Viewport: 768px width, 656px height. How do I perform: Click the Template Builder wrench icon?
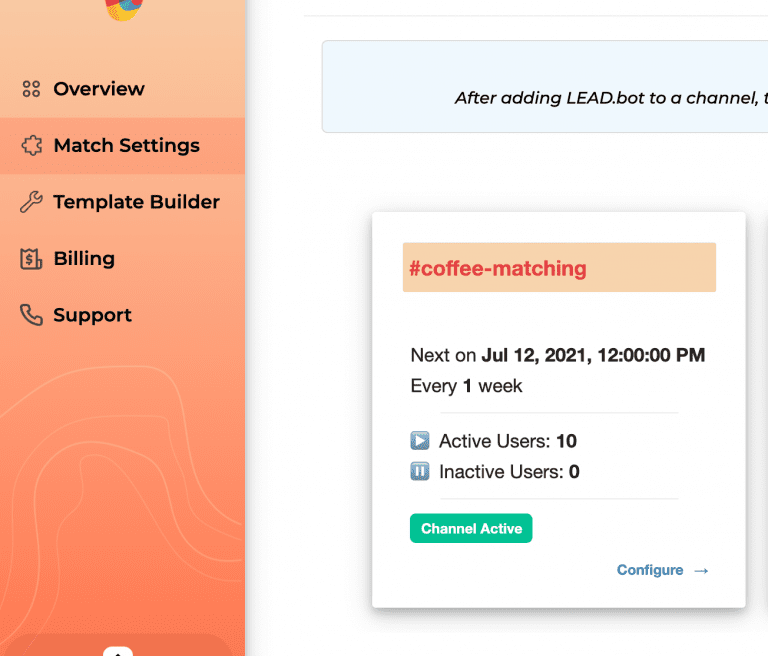[31, 203]
